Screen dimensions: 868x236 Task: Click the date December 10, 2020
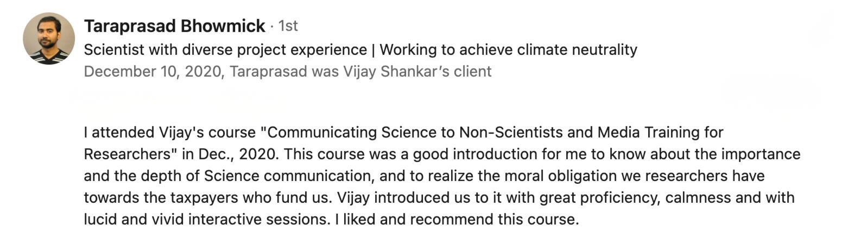click(153, 71)
